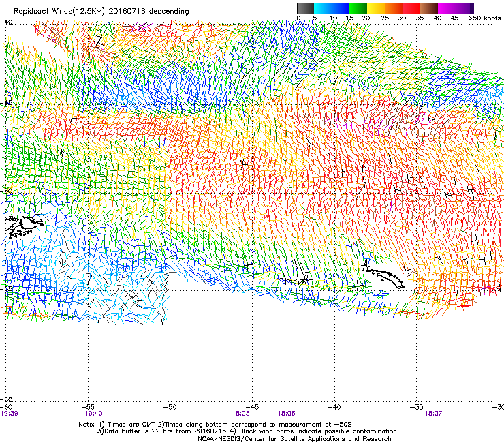
Task: Click the 'Rapidsact Winds(12.5KM) 20160716 descending' title
Action: [x=101, y=11]
